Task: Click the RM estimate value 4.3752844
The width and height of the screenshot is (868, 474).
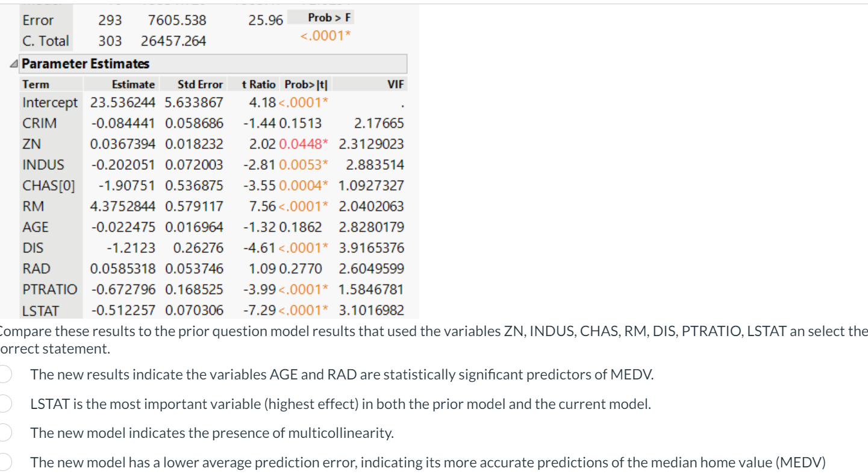Action: (123, 206)
